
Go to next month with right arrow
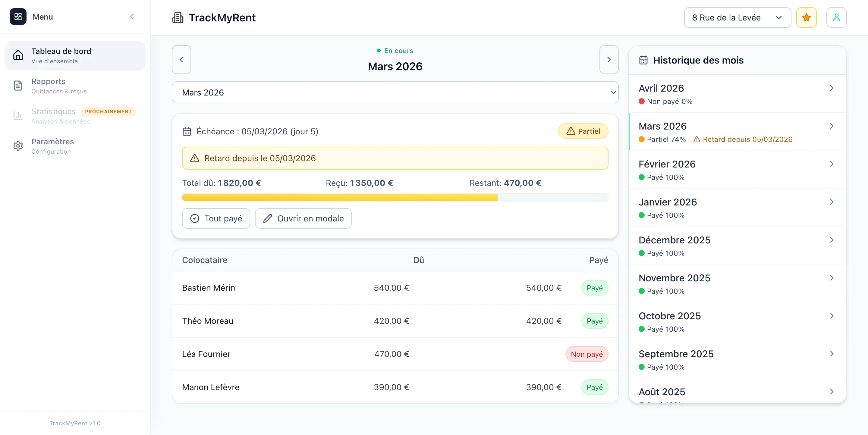click(609, 60)
